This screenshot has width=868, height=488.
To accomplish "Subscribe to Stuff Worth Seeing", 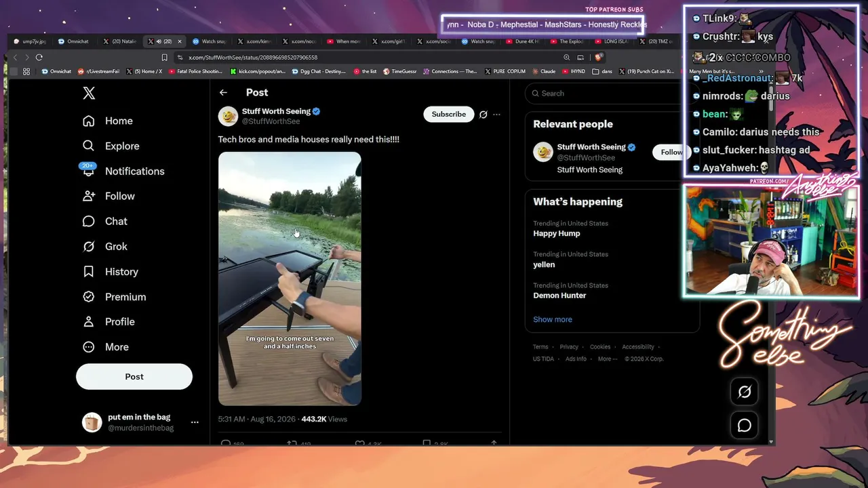I will click(449, 114).
